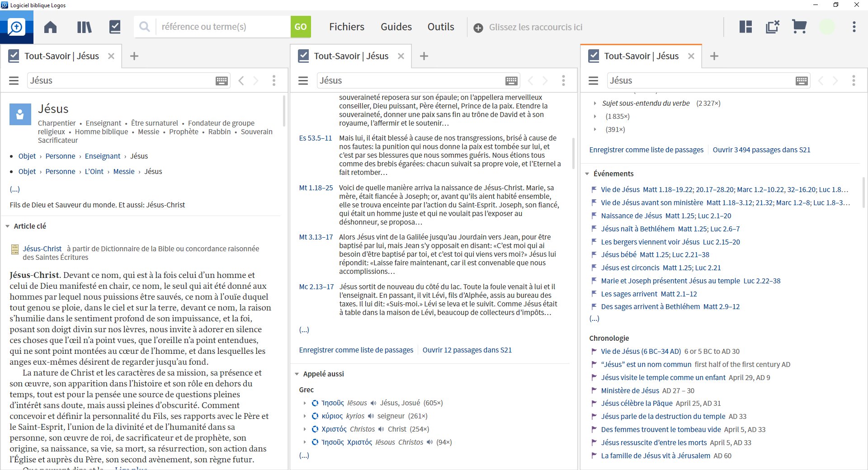Open the Factbook checkmark icon in toolbar
This screenshot has height=470, width=868.
pyautogui.click(x=115, y=27)
